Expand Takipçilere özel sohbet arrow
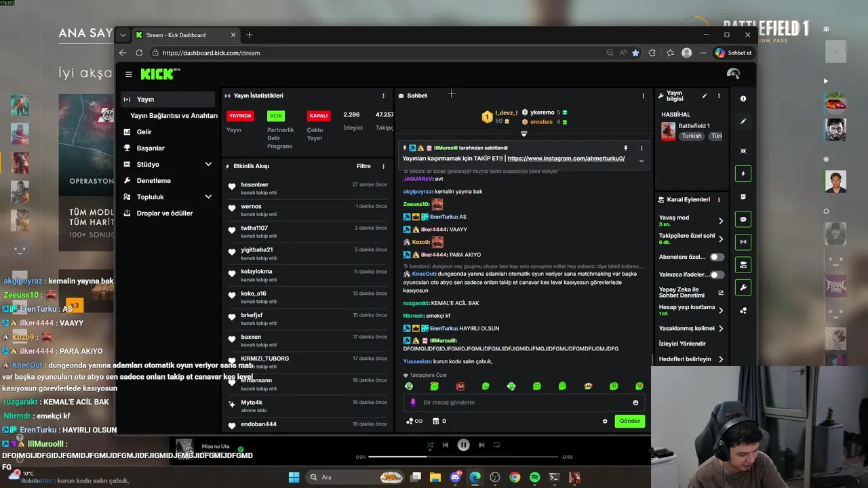The width and height of the screenshot is (868, 488). pyautogui.click(x=721, y=239)
